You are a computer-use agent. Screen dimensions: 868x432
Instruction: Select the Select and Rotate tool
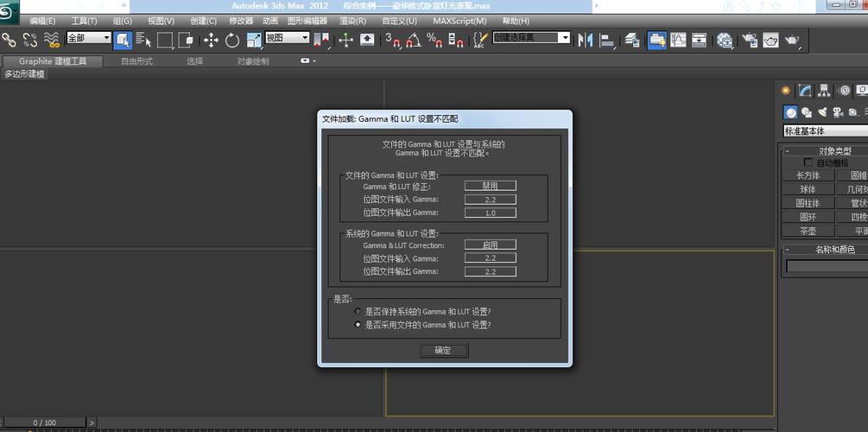[x=232, y=40]
